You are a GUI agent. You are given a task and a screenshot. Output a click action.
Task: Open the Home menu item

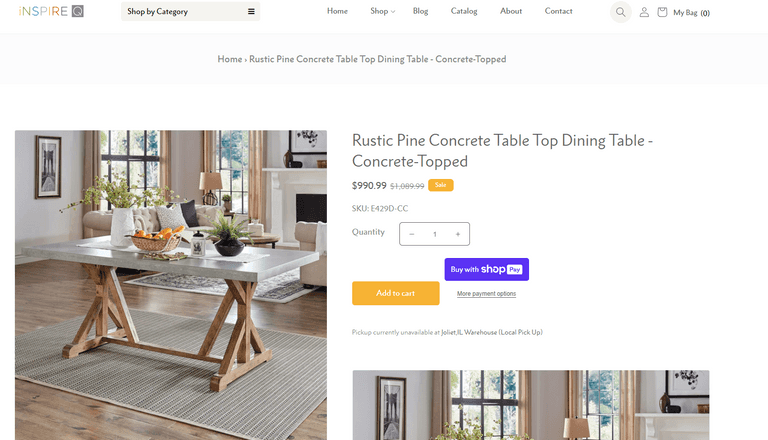coord(337,11)
